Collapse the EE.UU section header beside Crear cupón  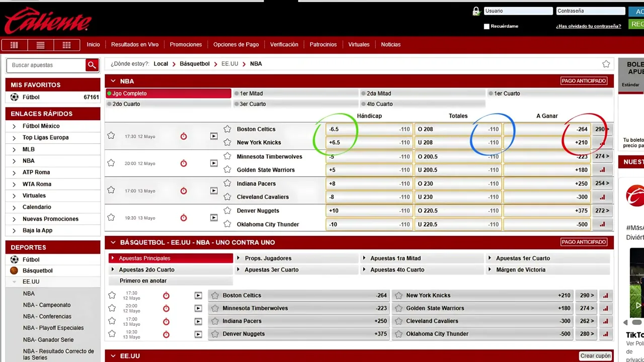[x=113, y=356]
